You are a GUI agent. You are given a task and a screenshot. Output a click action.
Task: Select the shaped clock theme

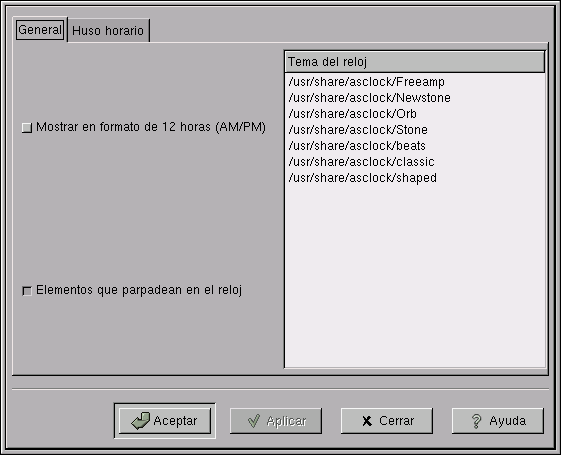tap(415, 178)
